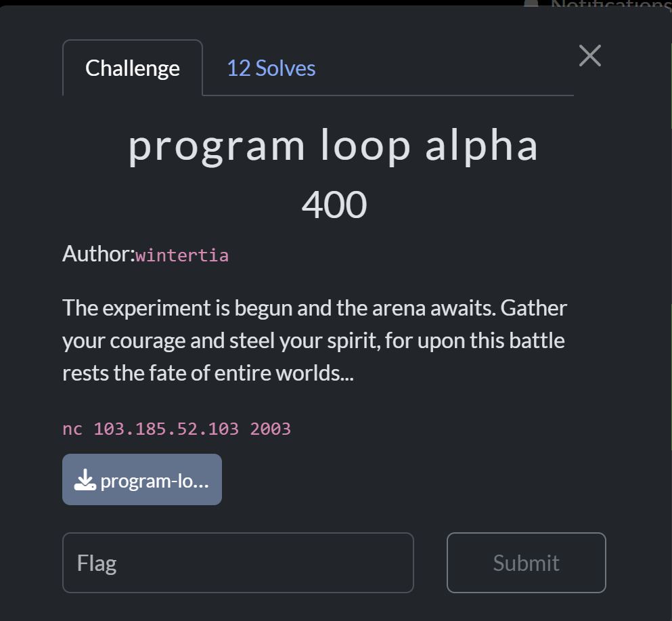Image resolution: width=672 pixels, height=621 pixels.
Task: Click the "nc" word in the command
Action: click(x=72, y=429)
